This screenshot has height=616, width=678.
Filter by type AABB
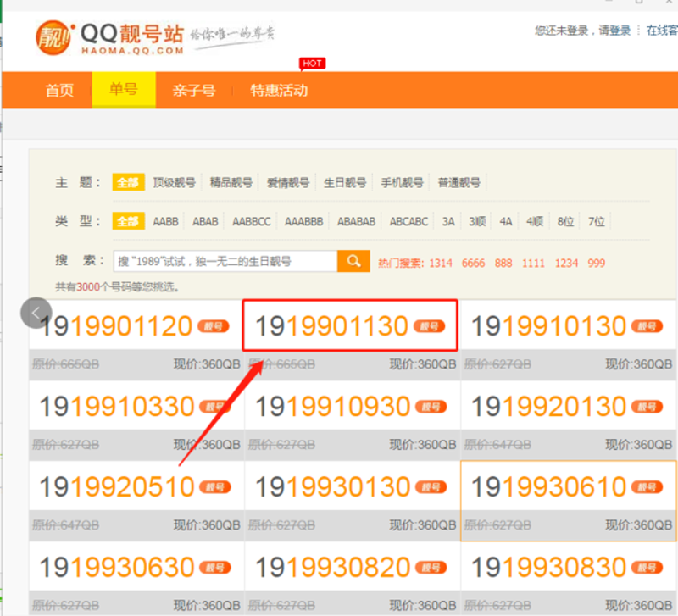pyautogui.click(x=165, y=222)
